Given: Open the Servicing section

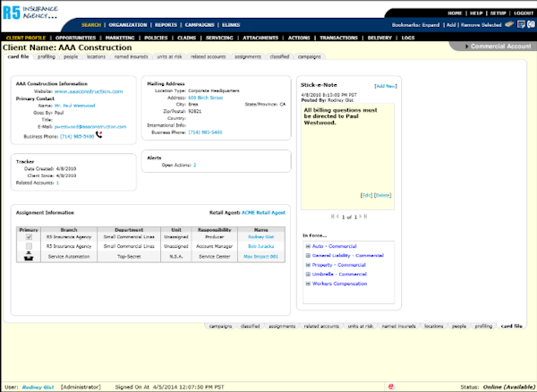Looking at the screenshot, I should tap(219, 38).
